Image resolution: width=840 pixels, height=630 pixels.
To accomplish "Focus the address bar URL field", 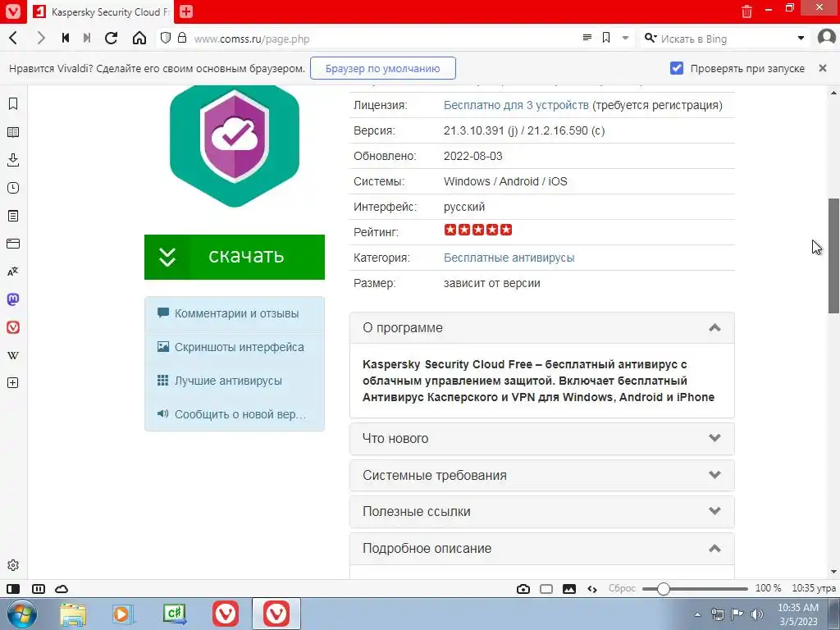I will 384,39.
